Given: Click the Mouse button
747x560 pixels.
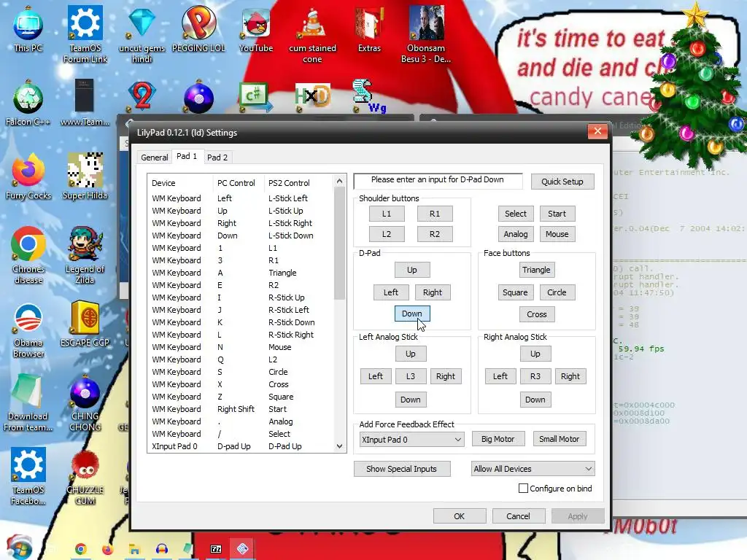Looking at the screenshot, I should [x=557, y=234].
